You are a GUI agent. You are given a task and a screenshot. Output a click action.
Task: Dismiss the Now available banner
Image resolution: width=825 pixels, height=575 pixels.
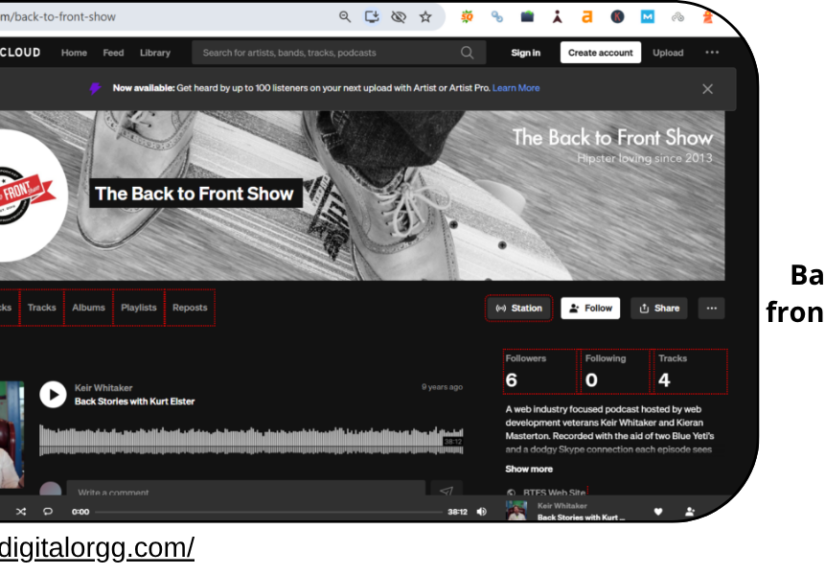pos(708,89)
